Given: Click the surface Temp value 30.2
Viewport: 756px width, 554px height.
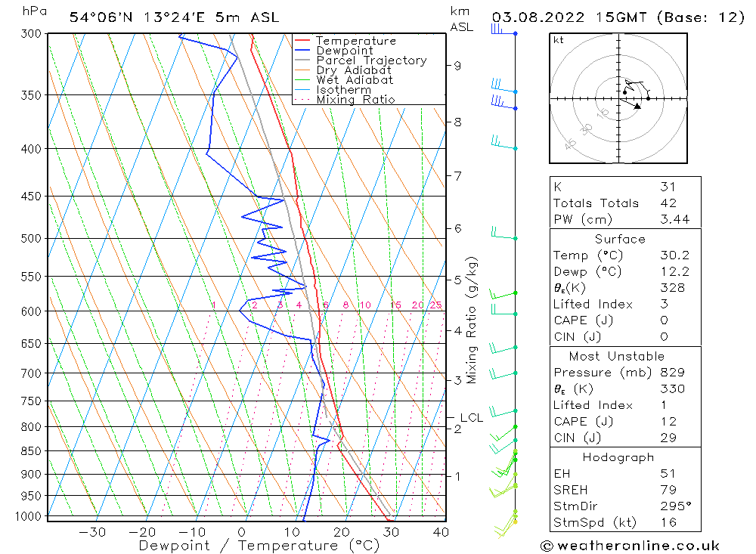Looking at the screenshot, I should pos(674,255).
